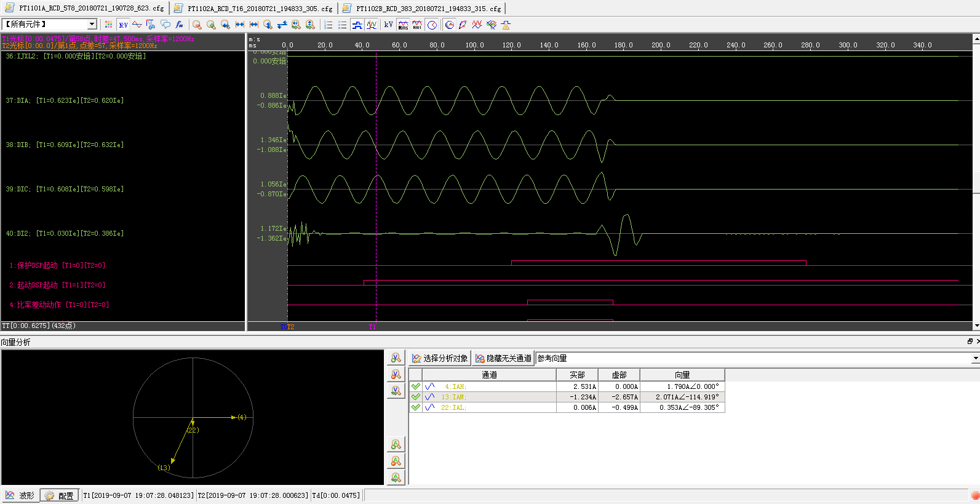Click the bulleted list toolbar icon
The image size is (980, 504).
[342, 25]
